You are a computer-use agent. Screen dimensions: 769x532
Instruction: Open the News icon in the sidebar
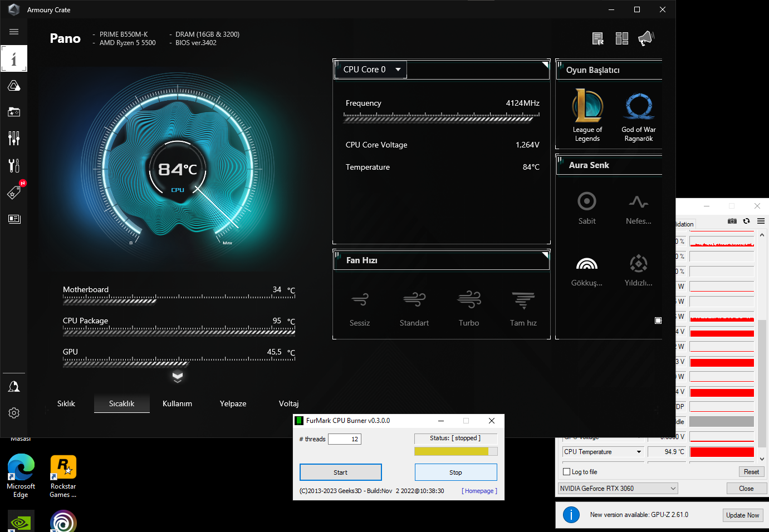pos(14,219)
